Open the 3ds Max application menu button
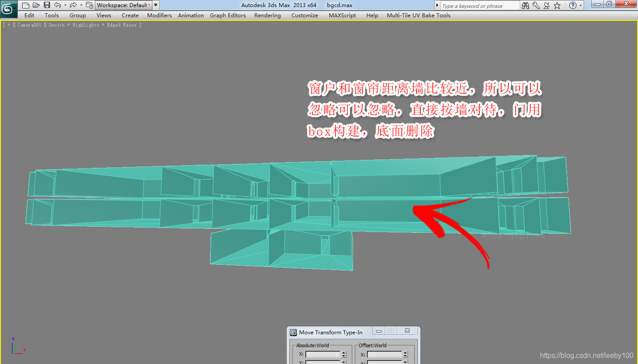The height and width of the screenshot is (364, 638). 8,9
